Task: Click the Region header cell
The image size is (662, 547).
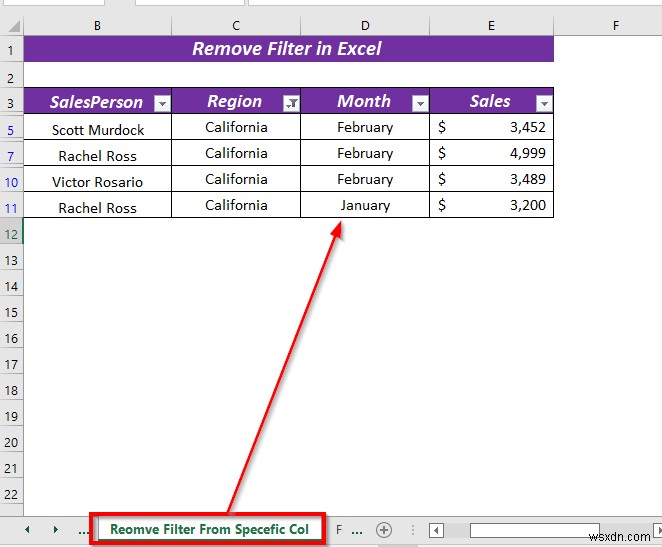Action: 236,101
